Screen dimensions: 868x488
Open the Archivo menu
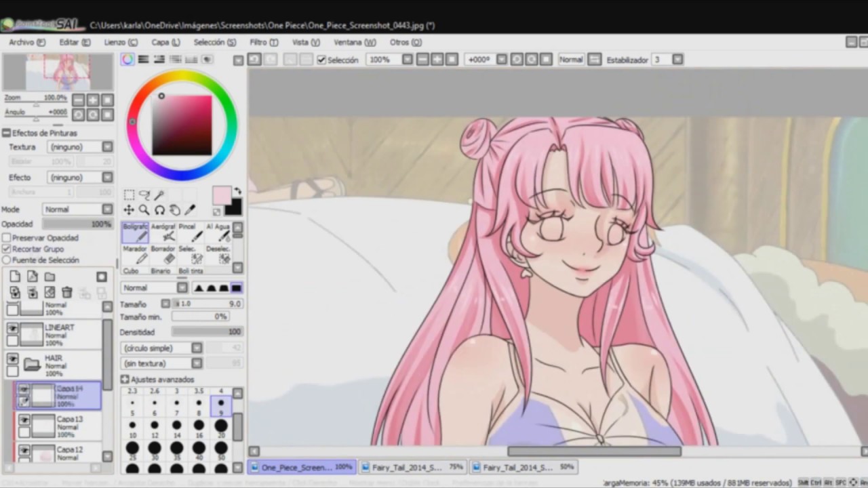(27, 42)
